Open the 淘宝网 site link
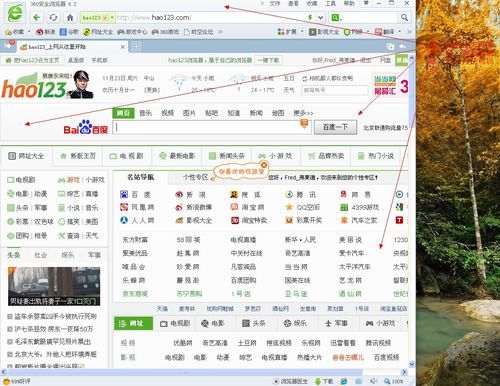The width and height of the screenshot is (500, 386). (247, 207)
